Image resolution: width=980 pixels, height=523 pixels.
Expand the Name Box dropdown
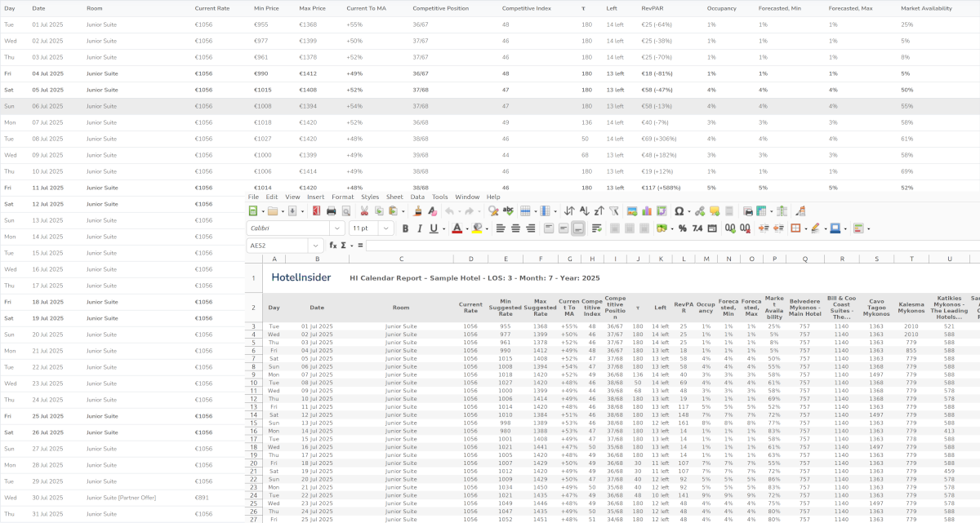click(x=315, y=245)
